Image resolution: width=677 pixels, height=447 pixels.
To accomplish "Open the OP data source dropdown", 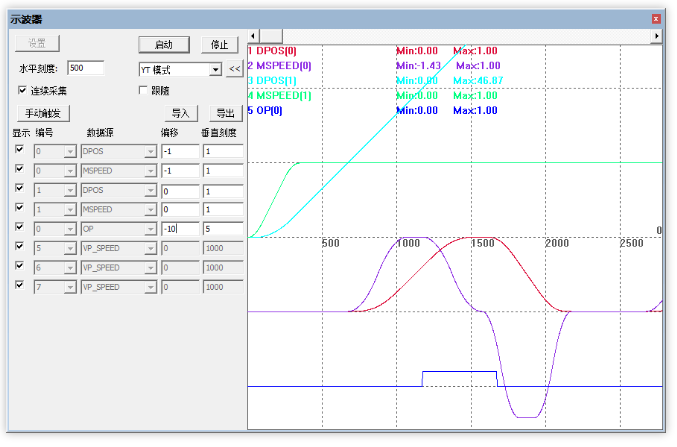I will tap(150, 229).
